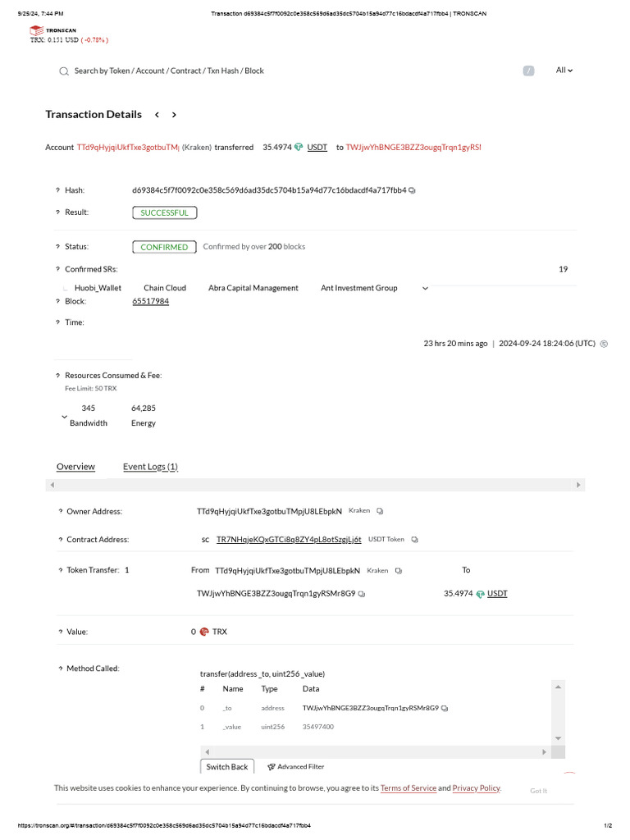Go to previous transaction arrow
This screenshot has width=630, height=840.
pos(157,115)
